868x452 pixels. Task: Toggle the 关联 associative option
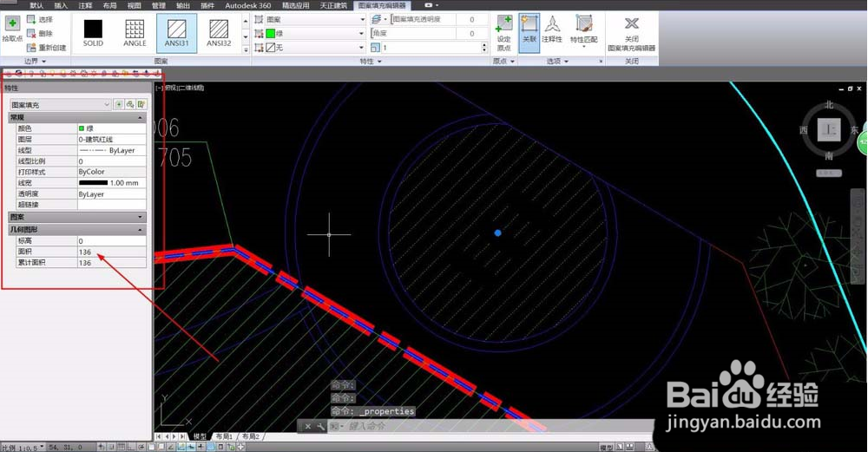coord(529,33)
